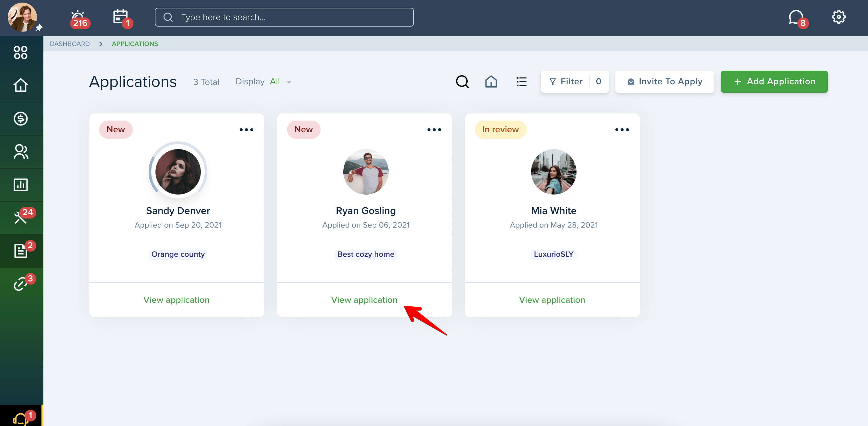
Task: Click the Sandy Denver name
Action: coord(178,211)
